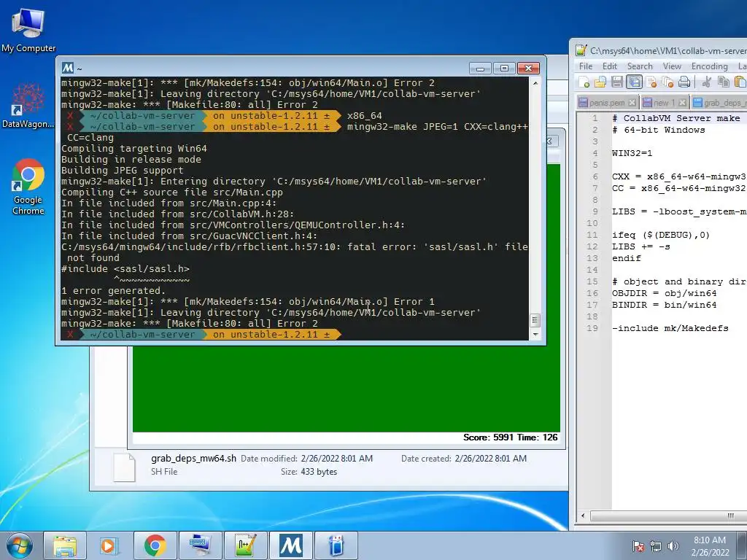Click 'Compiling targeting Win64' in the terminal
The height and width of the screenshot is (560, 747).
134,148
